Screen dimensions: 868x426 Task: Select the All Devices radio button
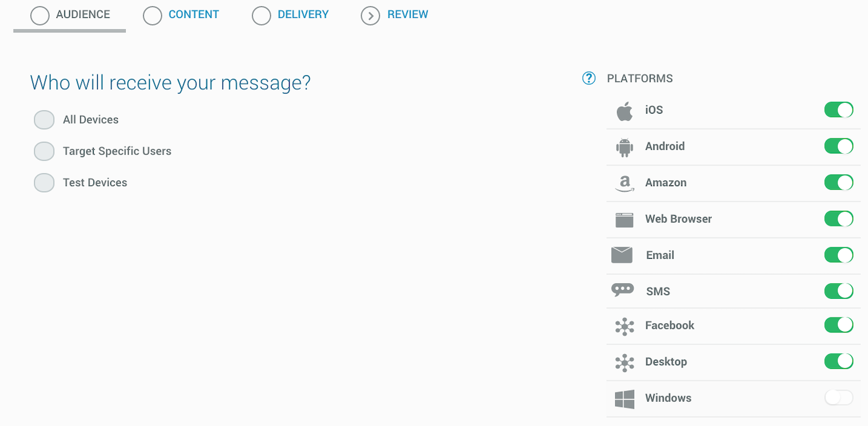pyautogui.click(x=44, y=120)
